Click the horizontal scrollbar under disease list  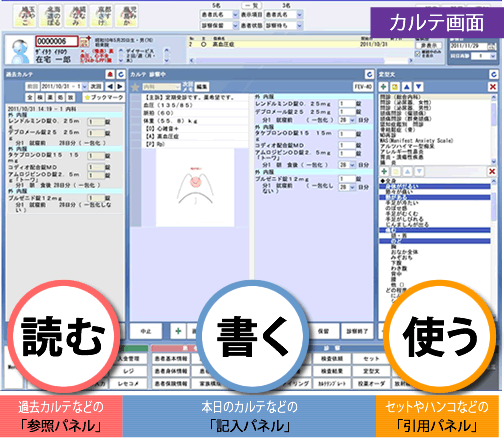pos(301,61)
